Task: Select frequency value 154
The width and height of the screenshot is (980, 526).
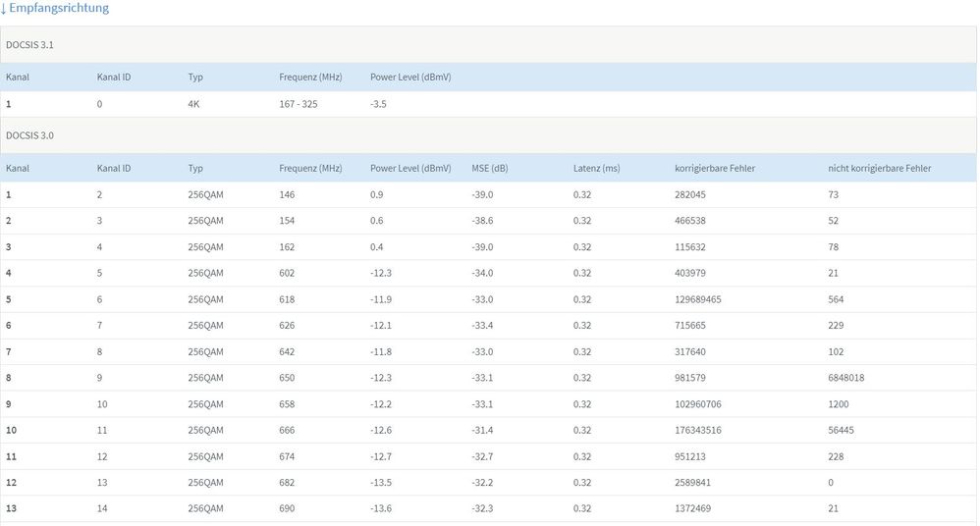Action: pos(287,221)
